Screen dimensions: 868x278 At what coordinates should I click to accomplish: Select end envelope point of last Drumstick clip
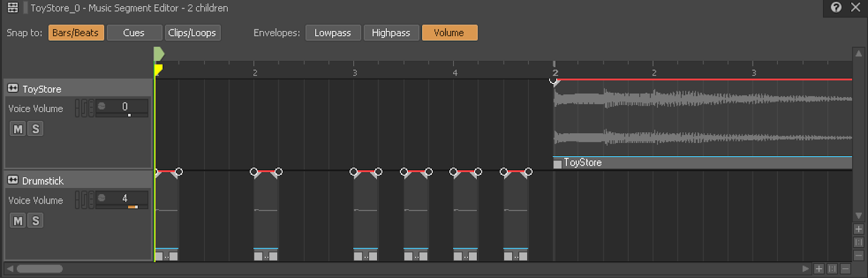(528, 172)
